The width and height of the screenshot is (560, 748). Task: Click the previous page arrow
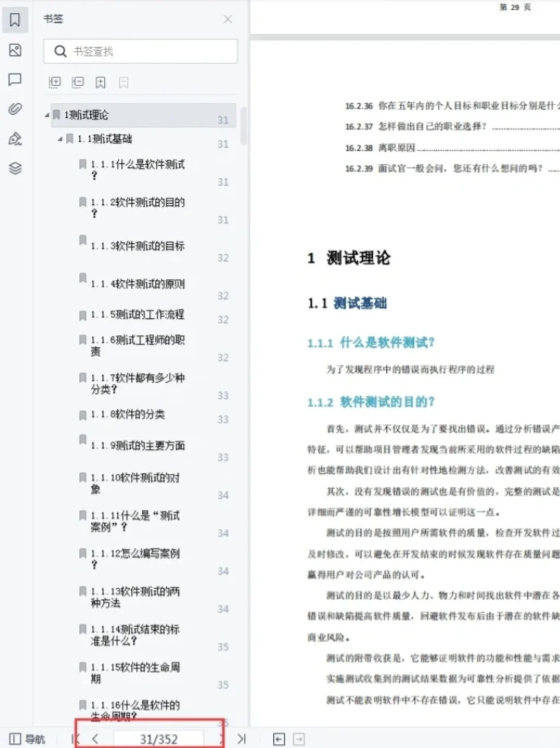[95, 738]
